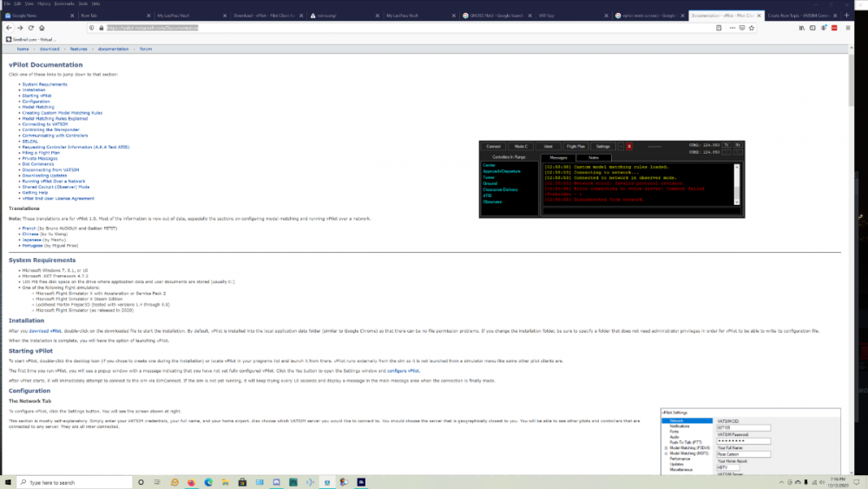Jump to Connecting to VATSIM section
This screenshot has width=868, height=489.
coord(45,124)
